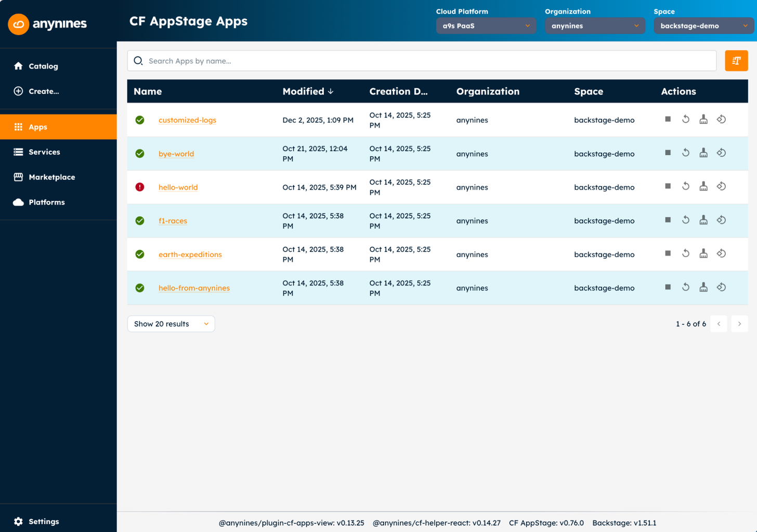
Task: Go to the next results page
Action: [x=739, y=324]
